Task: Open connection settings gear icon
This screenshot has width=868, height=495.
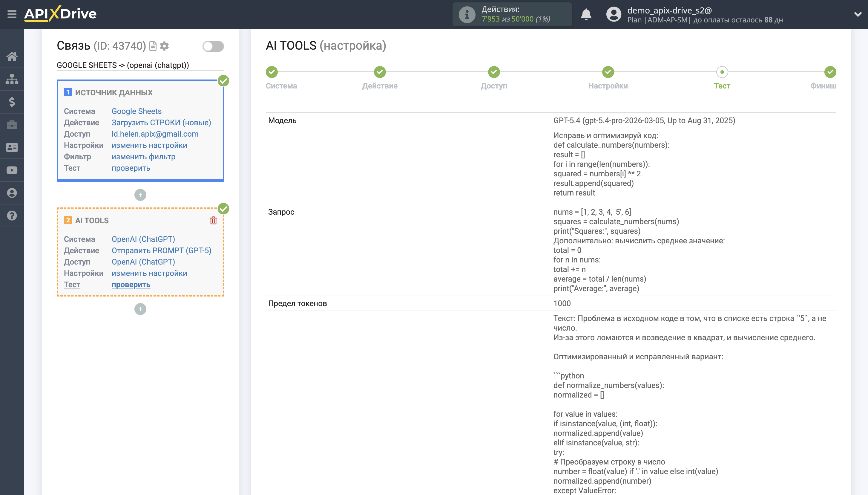Action: 165,46
